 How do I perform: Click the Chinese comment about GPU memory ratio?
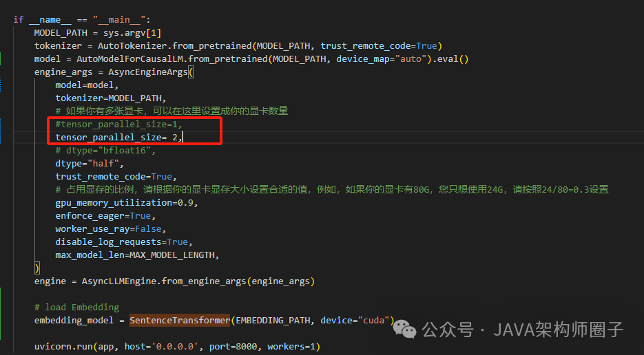[332, 190]
